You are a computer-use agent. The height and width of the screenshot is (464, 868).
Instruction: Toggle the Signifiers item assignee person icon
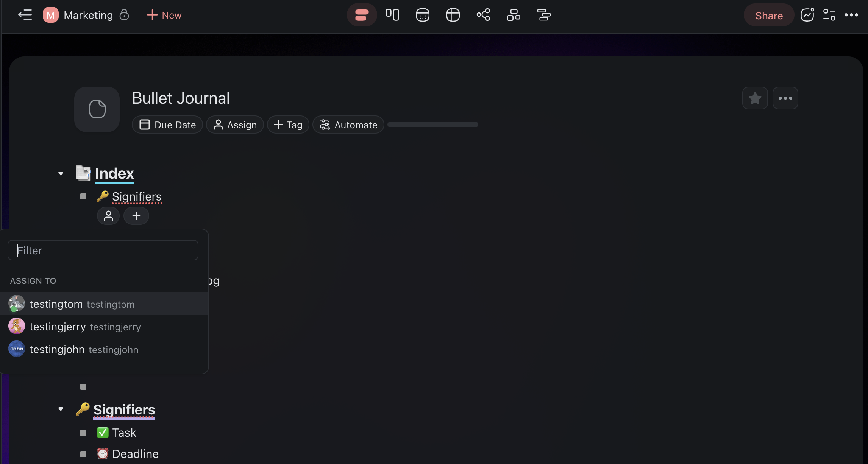(108, 216)
